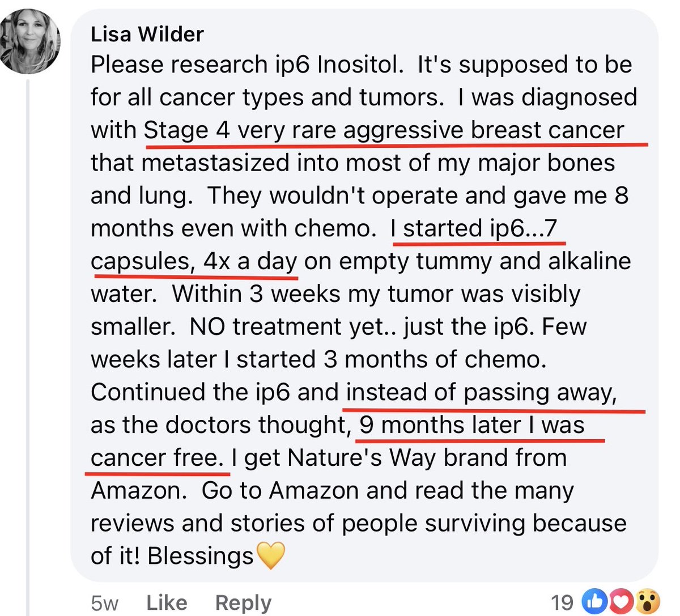The height and width of the screenshot is (616, 680).
Task: Click the Lisa Wilder name link
Action: point(147,35)
